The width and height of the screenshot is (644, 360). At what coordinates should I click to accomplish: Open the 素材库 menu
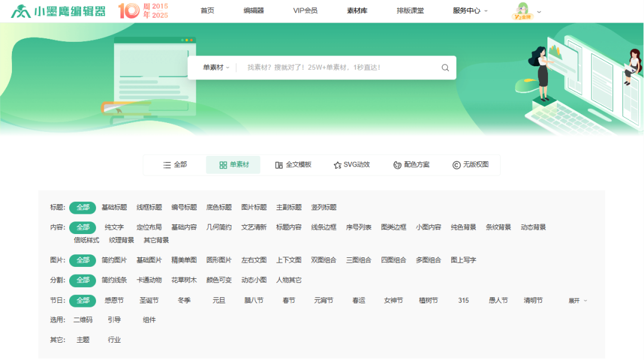pos(356,10)
